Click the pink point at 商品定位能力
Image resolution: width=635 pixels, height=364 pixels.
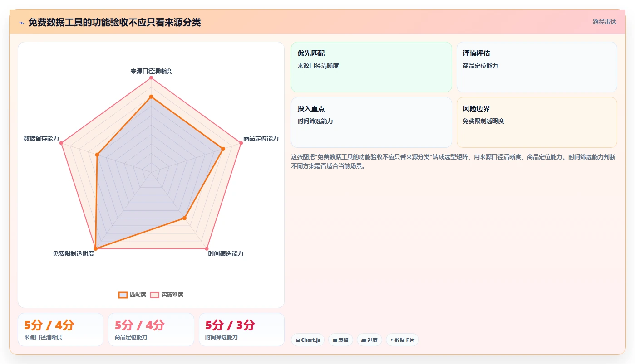coord(241,143)
